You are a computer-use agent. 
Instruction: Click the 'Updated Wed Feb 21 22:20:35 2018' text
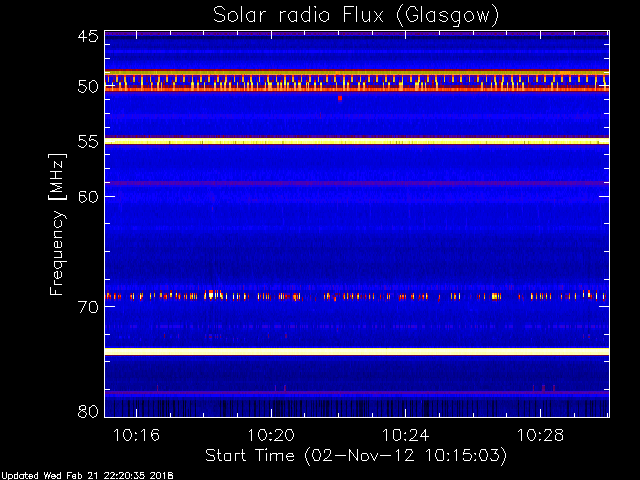click(x=87, y=476)
